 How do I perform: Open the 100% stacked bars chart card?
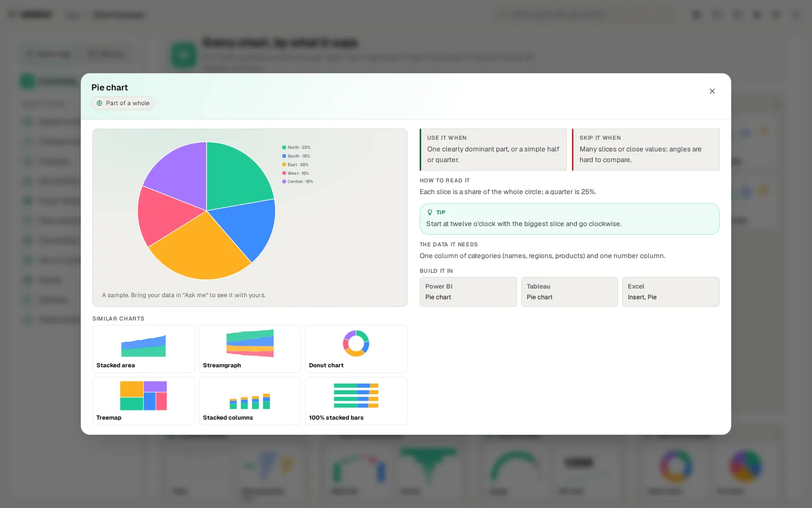coord(356,401)
